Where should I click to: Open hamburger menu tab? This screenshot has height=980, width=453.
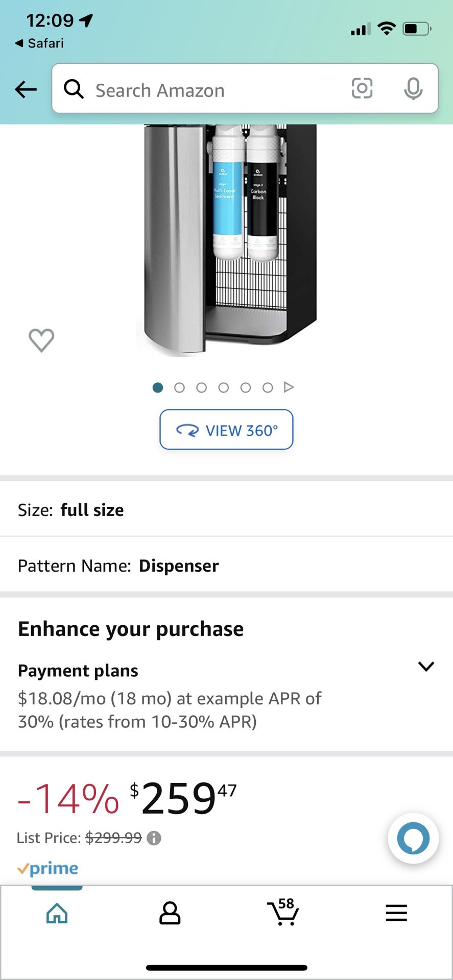click(x=396, y=913)
